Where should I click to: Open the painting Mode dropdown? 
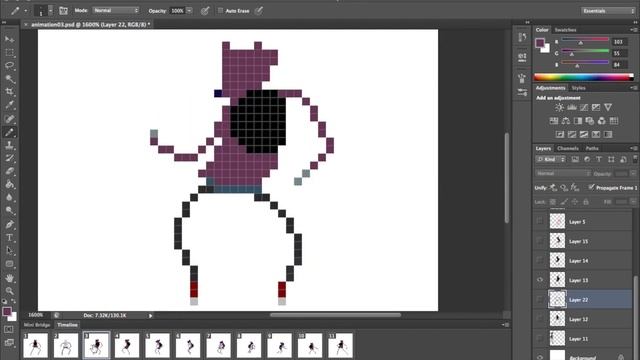[x=116, y=11]
